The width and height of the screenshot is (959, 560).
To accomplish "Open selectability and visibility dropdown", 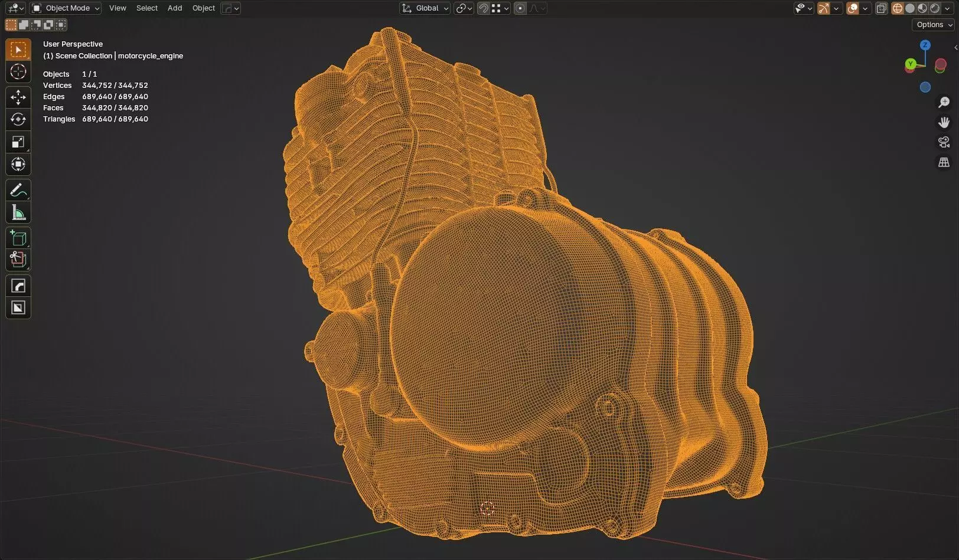I will coord(804,8).
